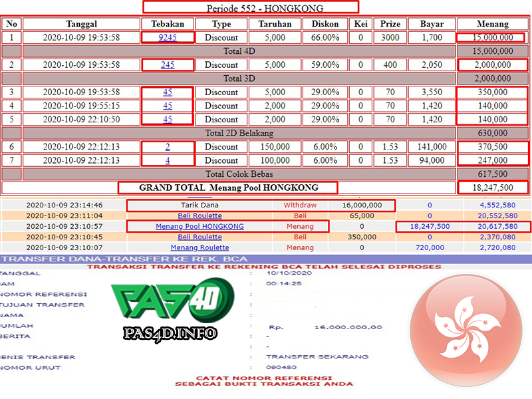Click the Prize column header
The height and width of the screenshot is (399, 532).
coord(390,24)
